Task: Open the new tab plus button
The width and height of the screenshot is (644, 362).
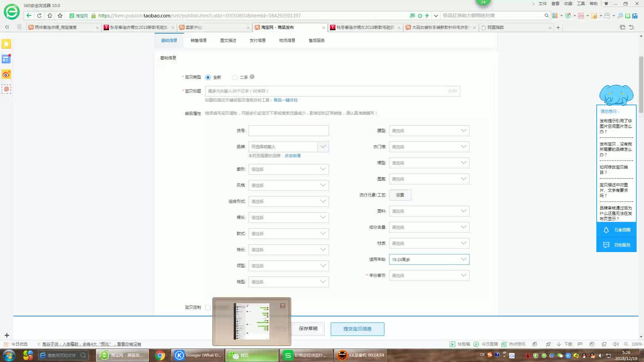Action: pos(558,27)
